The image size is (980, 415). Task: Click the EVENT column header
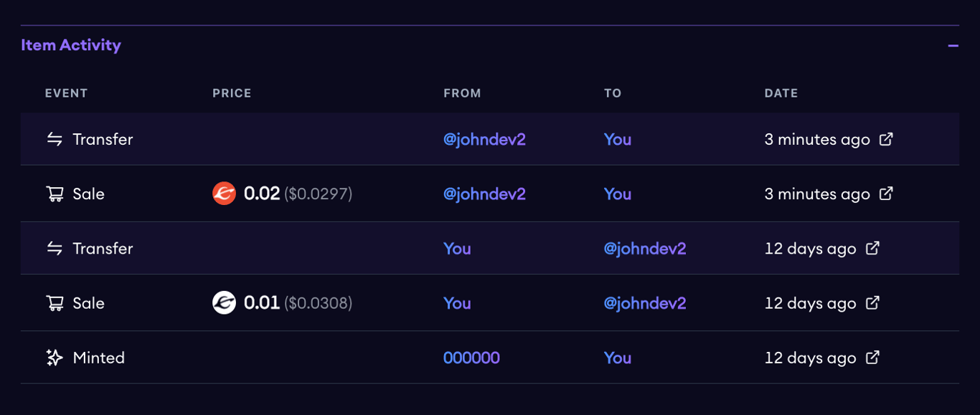(x=66, y=93)
